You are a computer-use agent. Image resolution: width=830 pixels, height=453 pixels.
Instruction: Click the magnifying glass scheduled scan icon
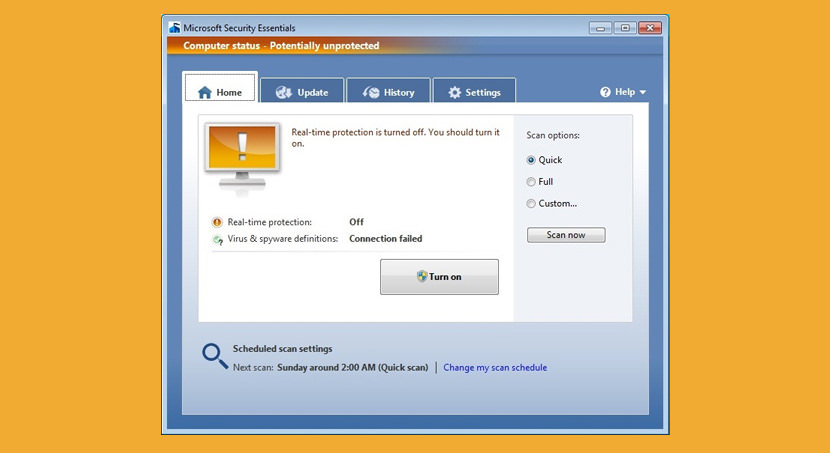pos(215,356)
